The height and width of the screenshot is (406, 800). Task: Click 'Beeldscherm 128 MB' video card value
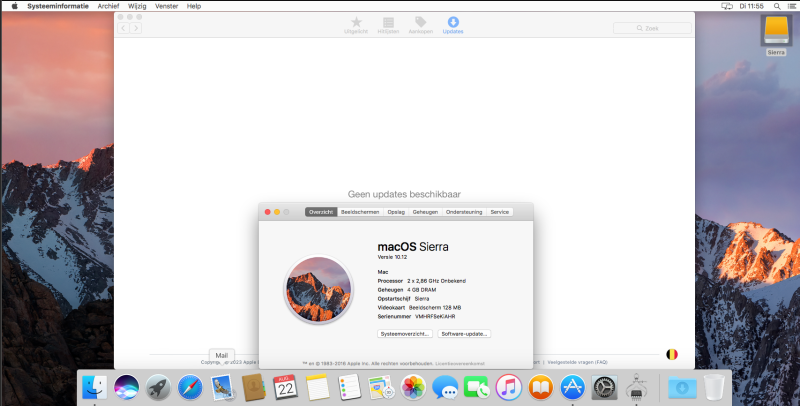(x=435, y=308)
